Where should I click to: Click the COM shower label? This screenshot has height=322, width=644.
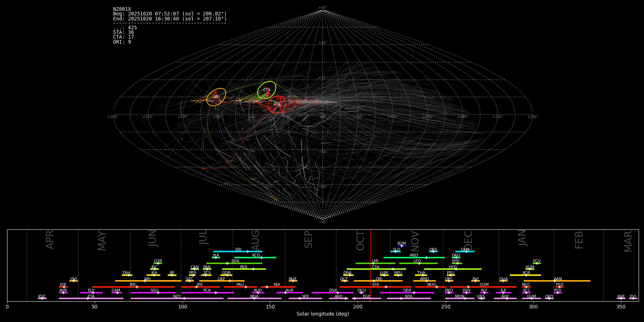(484, 285)
